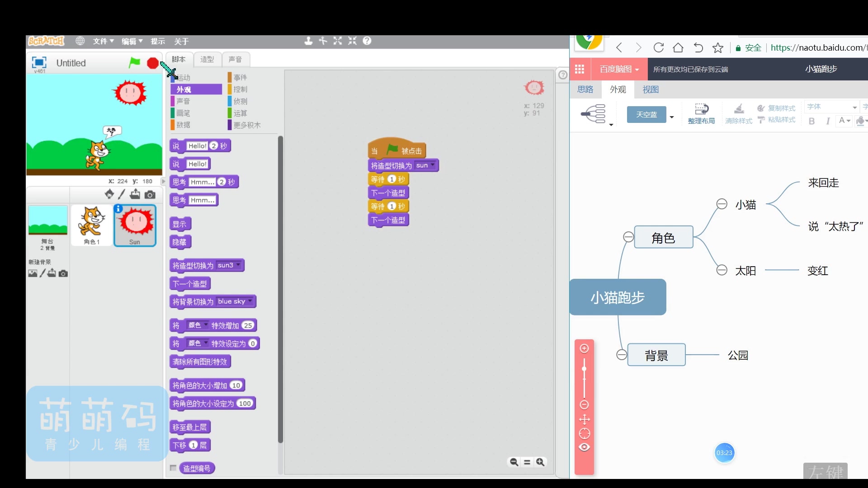Open the 天空蓝 theme dropdown arrow

coord(672,117)
